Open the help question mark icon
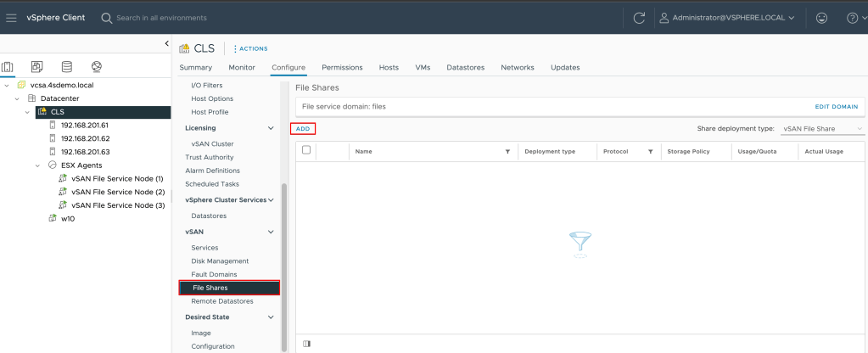The width and height of the screenshot is (868, 353). pos(853,18)
